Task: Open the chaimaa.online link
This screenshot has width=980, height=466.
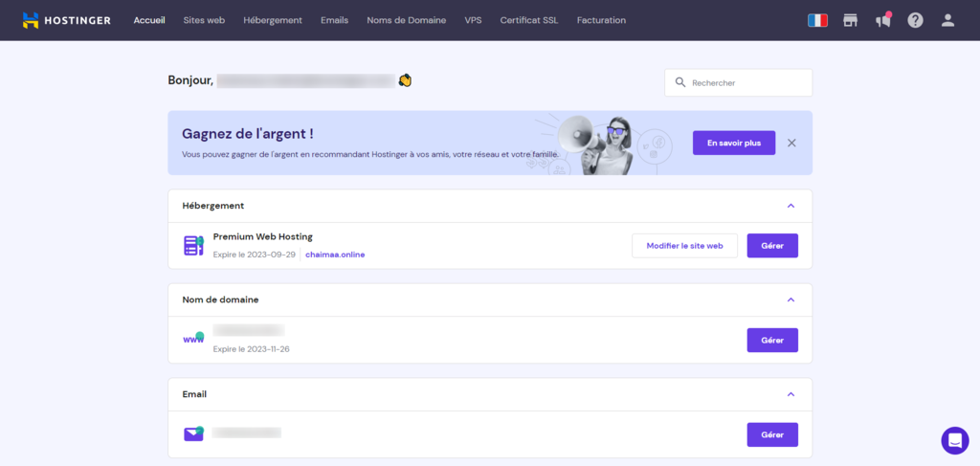Action: click(335, 255)
